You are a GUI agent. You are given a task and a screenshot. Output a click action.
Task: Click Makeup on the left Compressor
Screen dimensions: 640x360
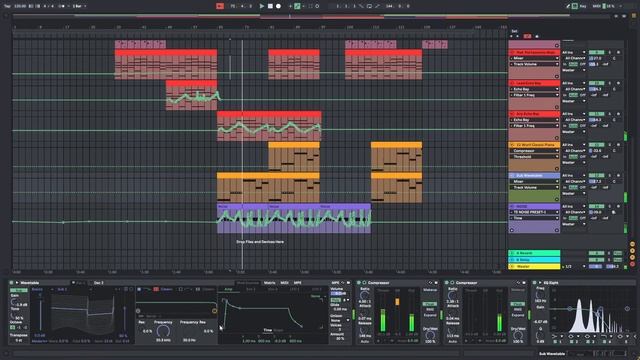point(430,290)
